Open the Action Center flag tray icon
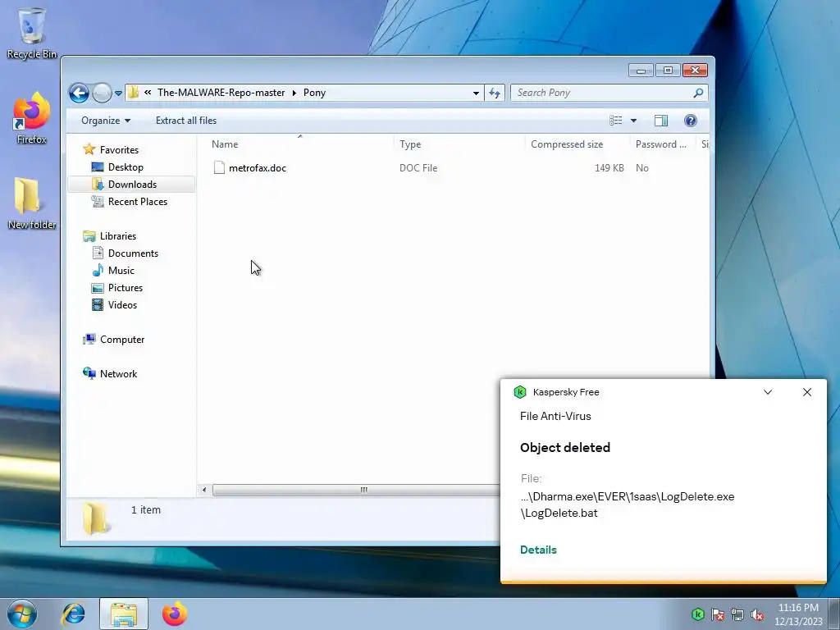840x630 pixels. [x=718, y=614]
